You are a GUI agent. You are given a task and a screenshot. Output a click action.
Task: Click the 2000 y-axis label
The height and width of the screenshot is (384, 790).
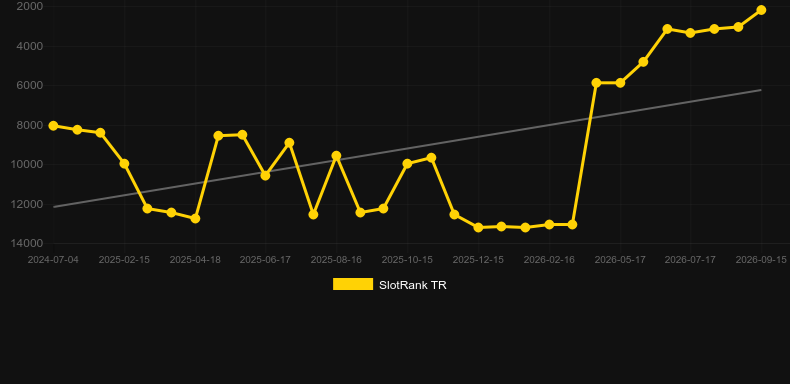(x=30, y=7)
